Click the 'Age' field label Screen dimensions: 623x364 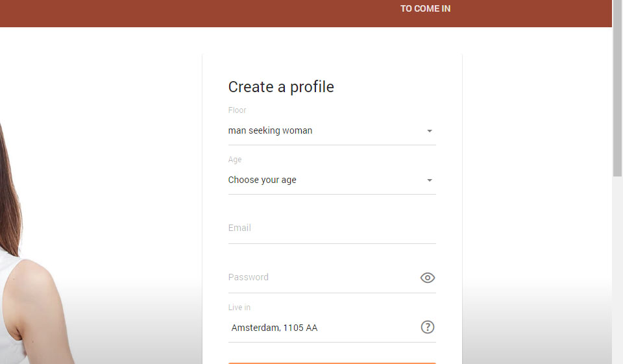coord(234,160)
